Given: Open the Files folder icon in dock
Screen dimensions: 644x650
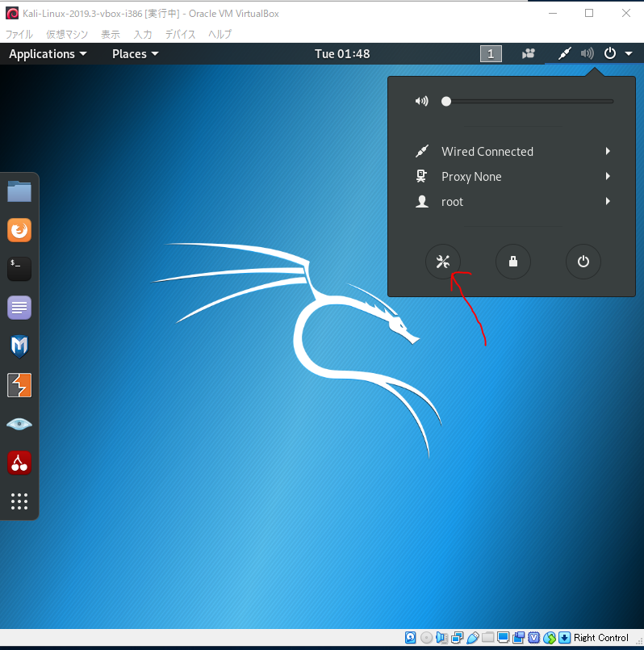Looking at the screenshot, I should coord(19,191).
